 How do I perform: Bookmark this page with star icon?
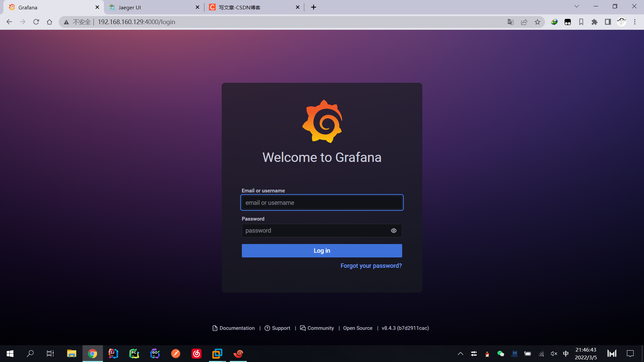click(537, 22)
